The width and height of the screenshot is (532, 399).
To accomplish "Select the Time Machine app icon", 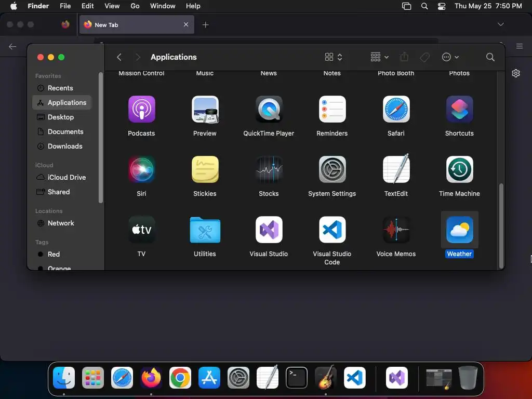I will [459, 169].
